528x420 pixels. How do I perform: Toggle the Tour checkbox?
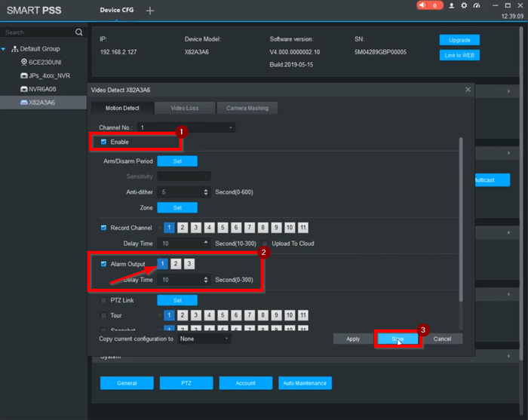pyautogui.click(x=104, y=315)
